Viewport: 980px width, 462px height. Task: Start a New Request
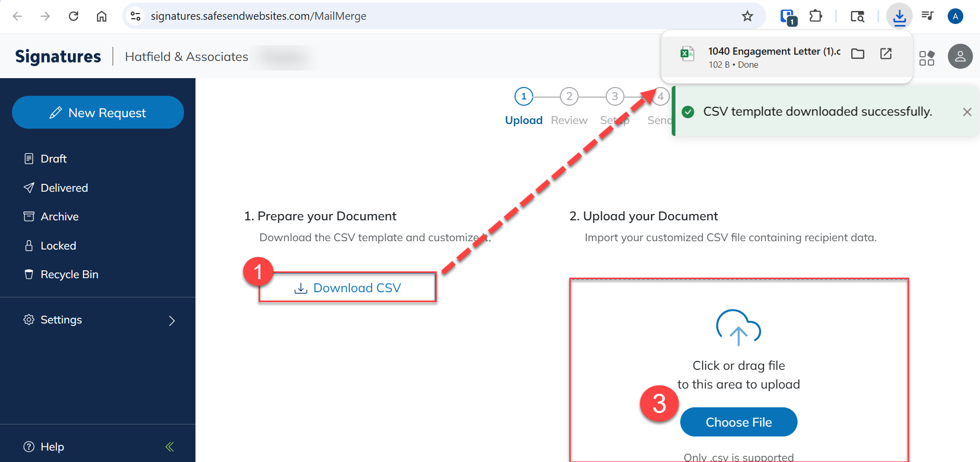point(98,113)
